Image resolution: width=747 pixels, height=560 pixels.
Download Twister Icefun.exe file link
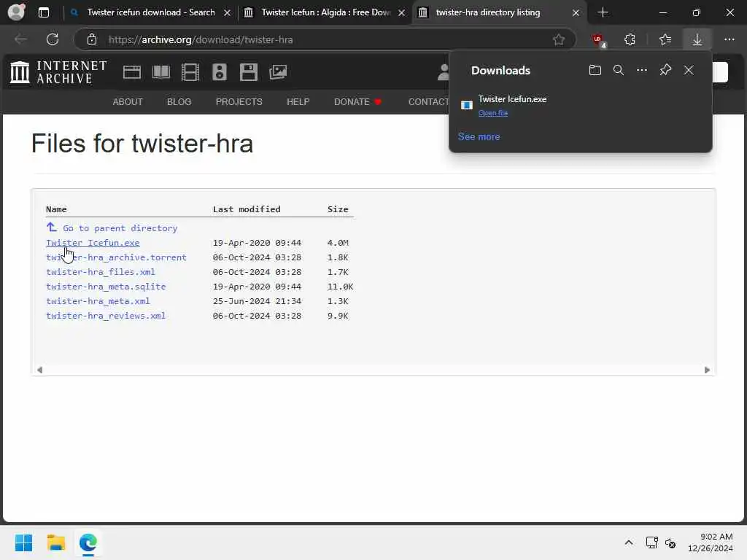93,243
